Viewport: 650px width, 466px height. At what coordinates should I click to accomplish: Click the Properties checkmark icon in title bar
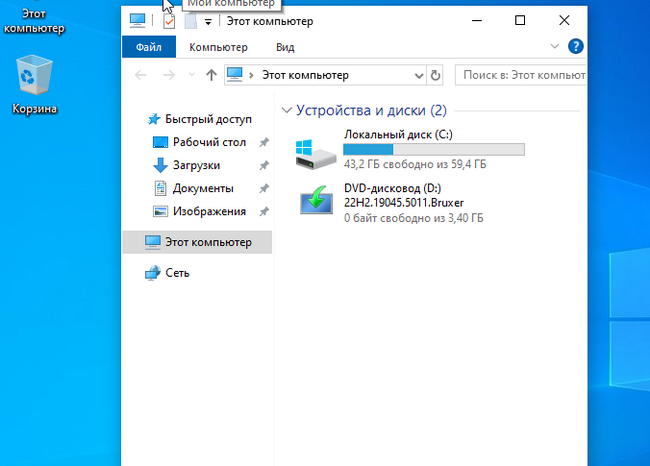[169, 21]
